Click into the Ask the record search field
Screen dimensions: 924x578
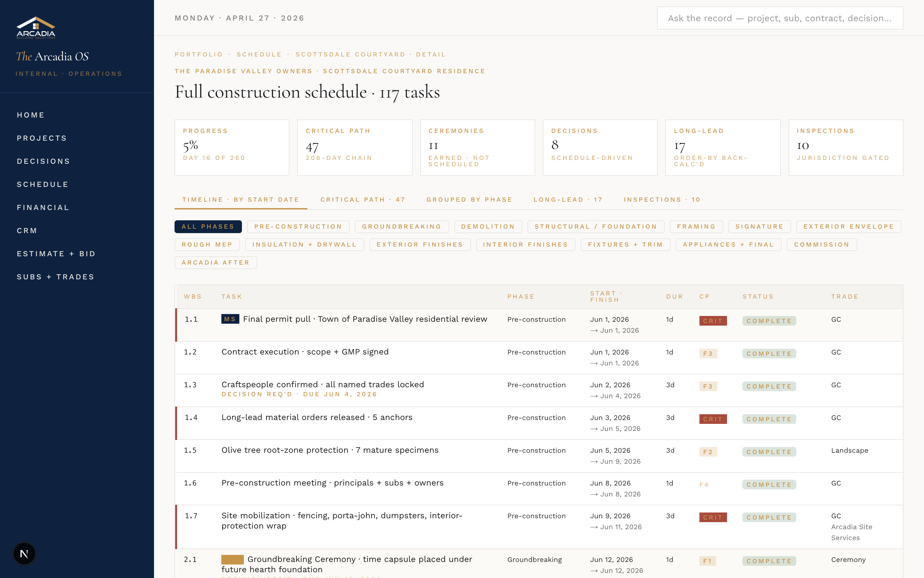(780, 18)
